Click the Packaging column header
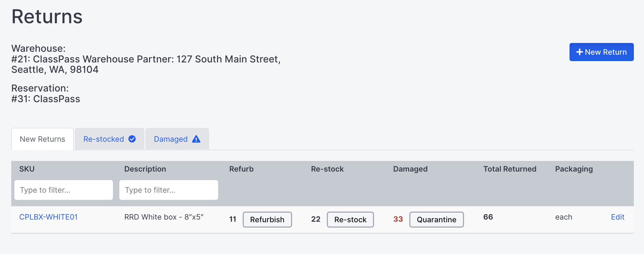 [574, 169]
